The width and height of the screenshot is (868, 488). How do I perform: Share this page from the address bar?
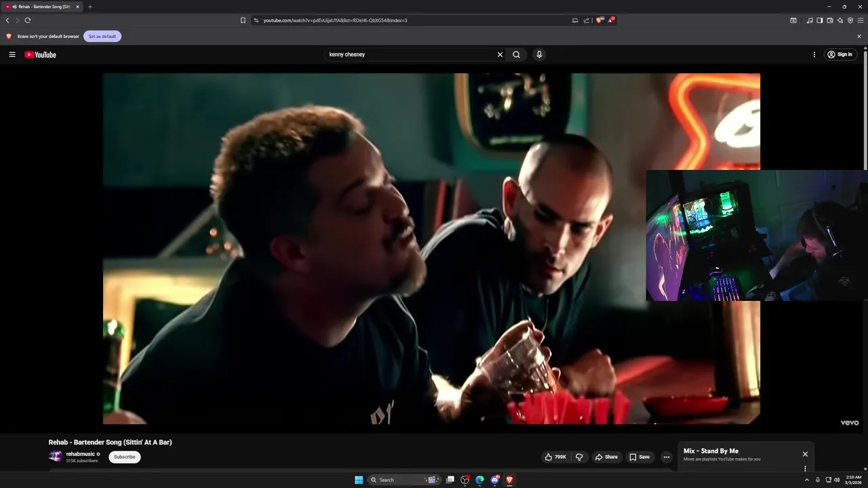click(587, 20)
